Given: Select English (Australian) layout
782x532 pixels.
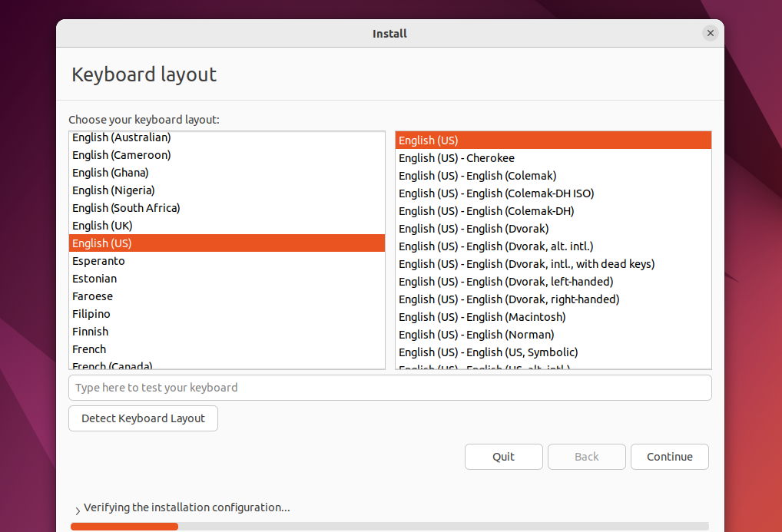Looking at the screenshot, I should click(227, 137).
